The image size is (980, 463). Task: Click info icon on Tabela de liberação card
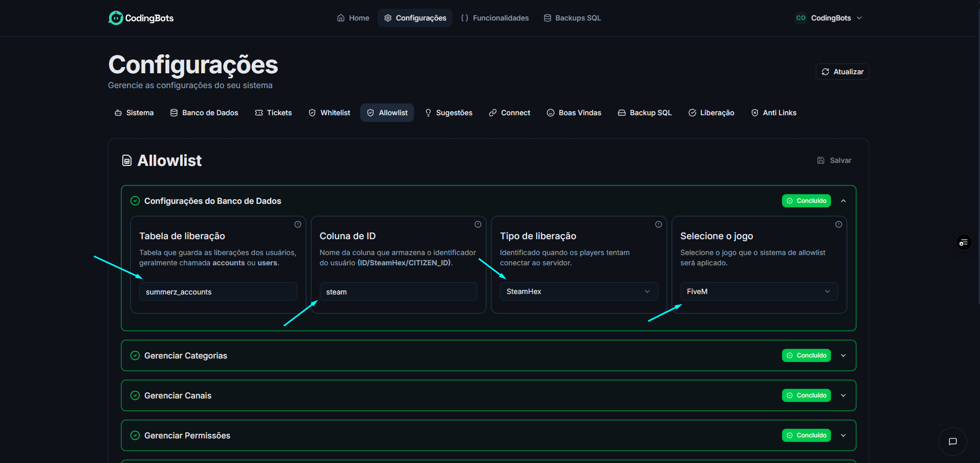(x=298, y=224)
